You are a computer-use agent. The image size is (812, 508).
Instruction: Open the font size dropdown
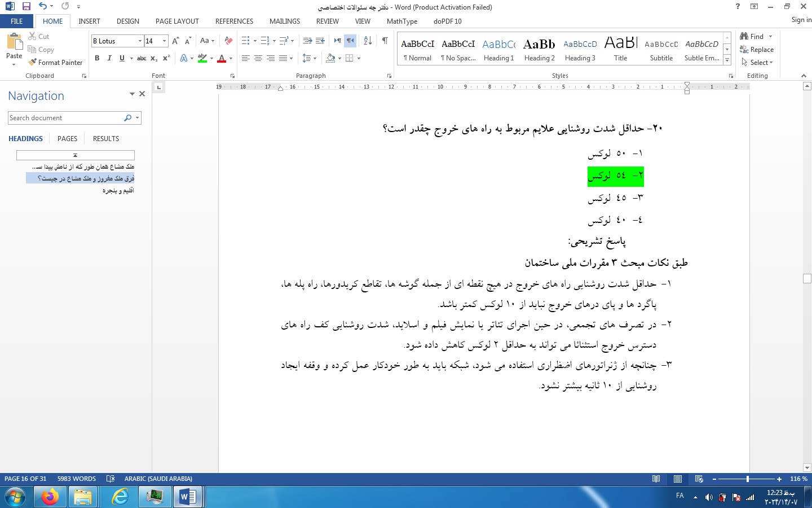[x=164, y=41]
